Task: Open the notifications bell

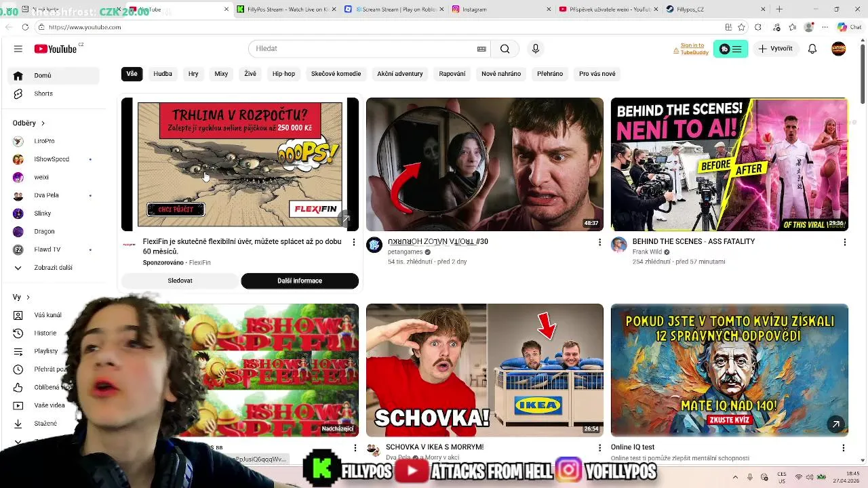Action: tap(812, 49)
